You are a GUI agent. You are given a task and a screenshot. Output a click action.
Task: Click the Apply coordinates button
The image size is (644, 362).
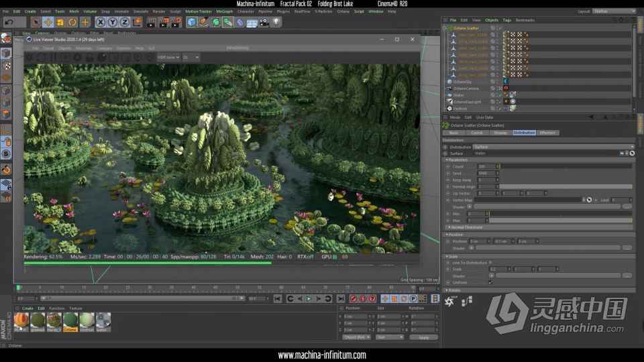point(424,337)
